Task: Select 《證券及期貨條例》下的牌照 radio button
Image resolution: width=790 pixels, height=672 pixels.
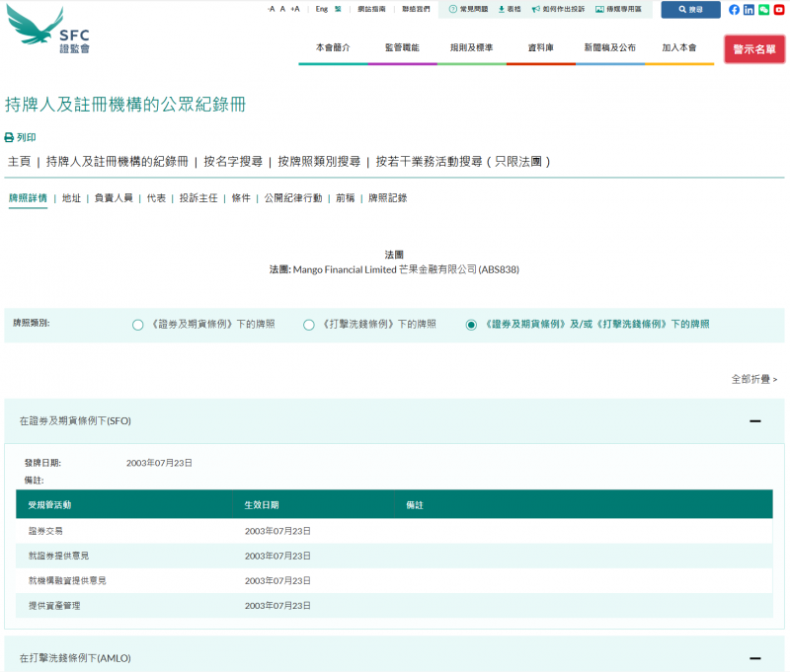Action: [x=137, y=326]
